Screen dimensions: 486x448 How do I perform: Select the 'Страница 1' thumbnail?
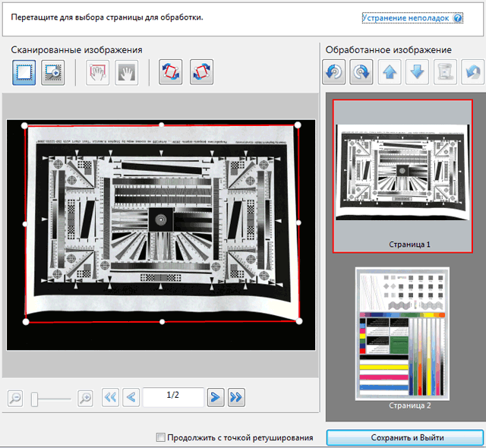point(402,175)
